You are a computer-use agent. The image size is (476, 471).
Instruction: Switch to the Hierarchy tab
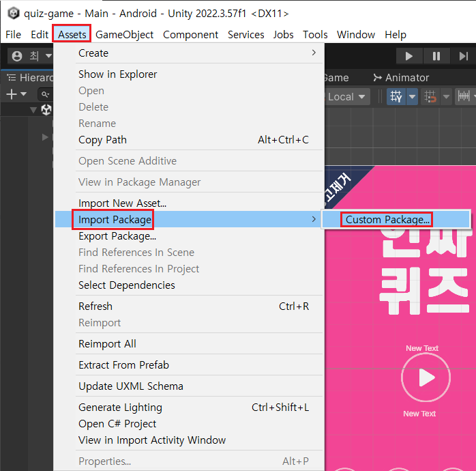click(30, 78)
